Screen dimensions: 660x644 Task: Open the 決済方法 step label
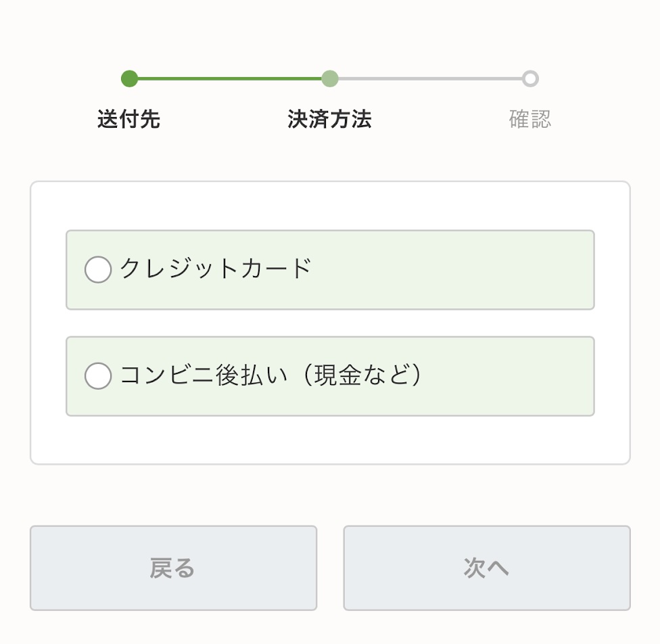pos(329,120)
